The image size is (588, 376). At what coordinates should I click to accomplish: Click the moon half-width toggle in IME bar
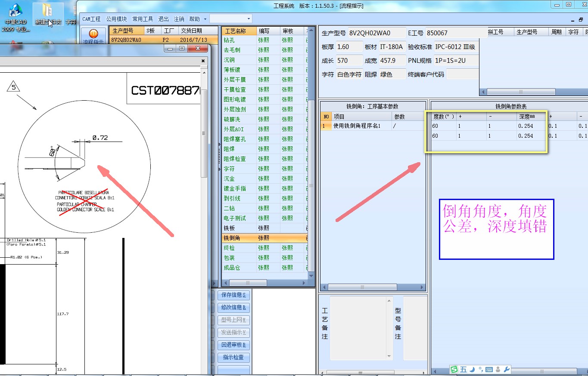coord(472,369)
